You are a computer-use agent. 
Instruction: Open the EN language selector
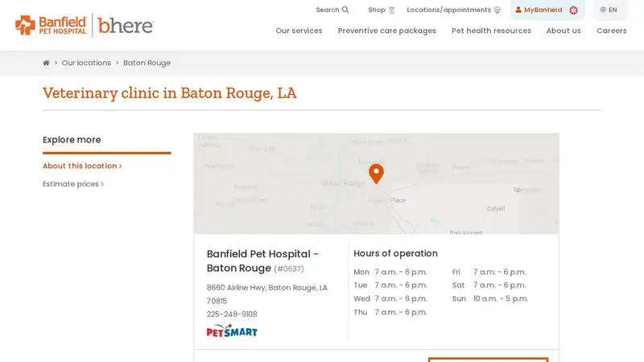pos(609,10)
